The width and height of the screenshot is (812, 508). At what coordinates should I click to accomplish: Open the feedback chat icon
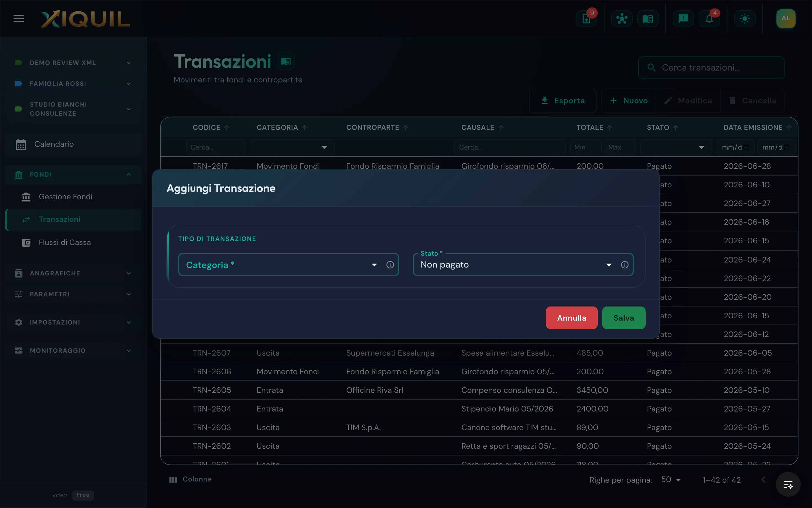[683, 18]
